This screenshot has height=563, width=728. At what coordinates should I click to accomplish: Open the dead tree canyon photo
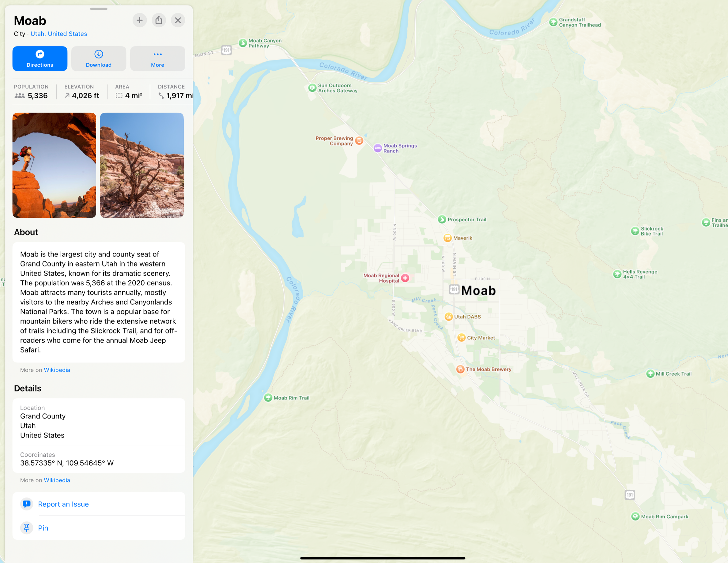coord(142,165)
